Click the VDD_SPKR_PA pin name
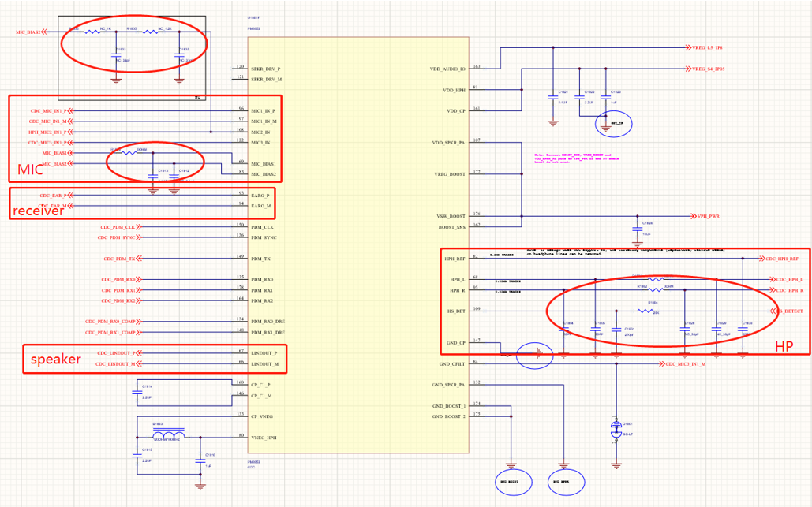The width and height of the screenshot is (812, 507). pyautogui.click(x=449, y=142)
